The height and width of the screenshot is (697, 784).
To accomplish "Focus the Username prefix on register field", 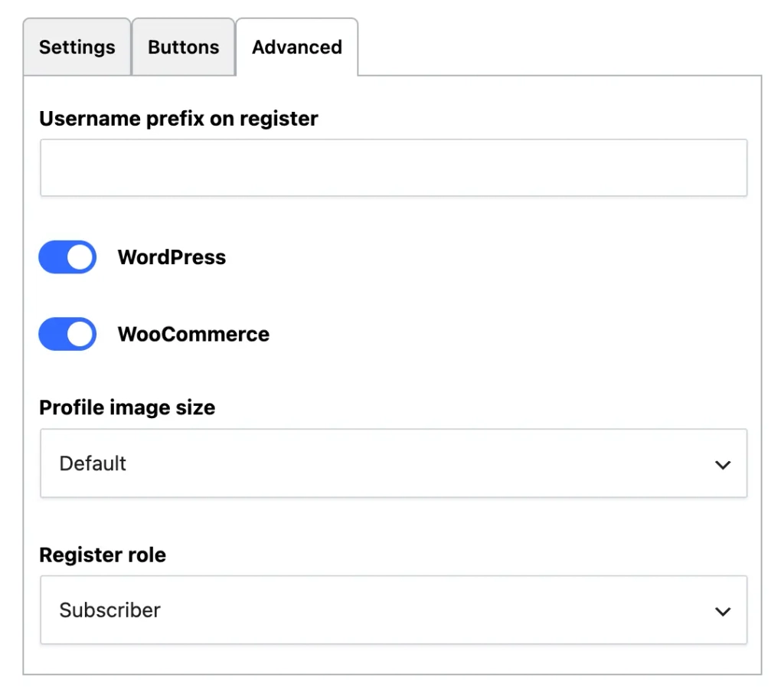I will pyautogui.click(x=394, y=168).
